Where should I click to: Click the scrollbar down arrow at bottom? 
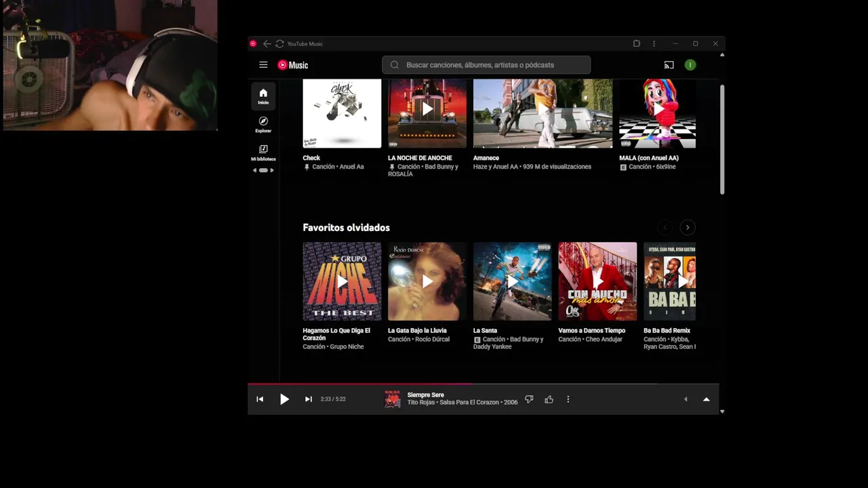click(722, 411)
